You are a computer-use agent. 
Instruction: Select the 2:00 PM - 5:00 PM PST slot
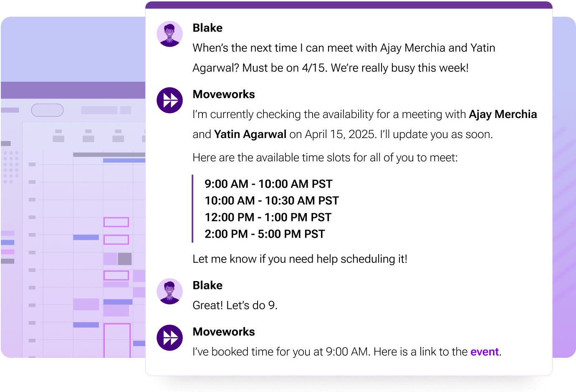265,234
